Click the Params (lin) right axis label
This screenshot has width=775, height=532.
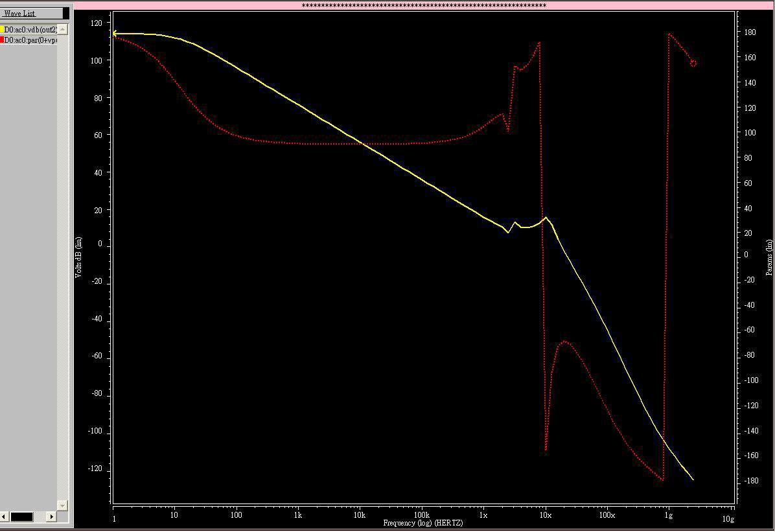(769, 257)
